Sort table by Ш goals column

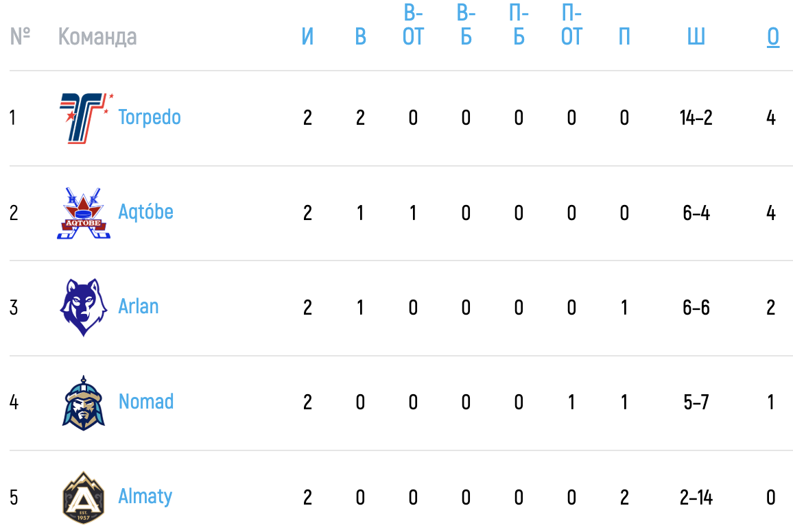point(696,36)
